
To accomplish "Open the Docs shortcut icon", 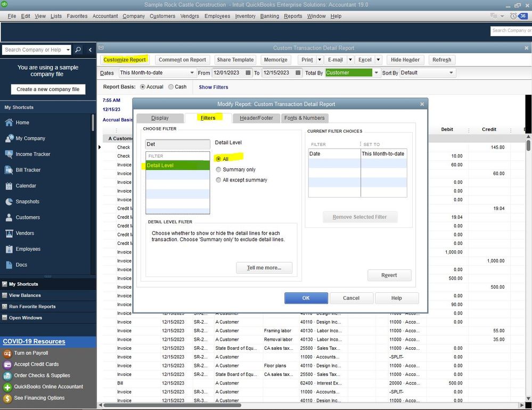I will click(9, 265).
